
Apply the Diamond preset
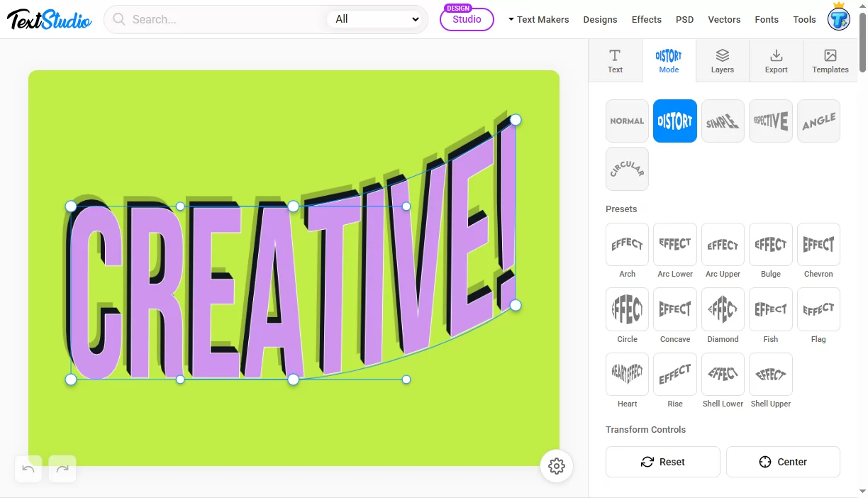(x=723, y=309)
